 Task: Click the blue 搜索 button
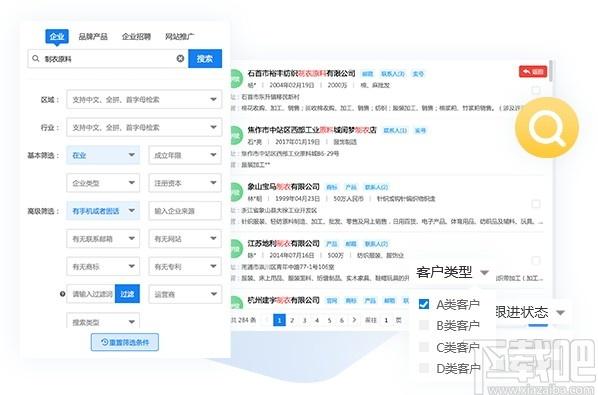[205, 59]
